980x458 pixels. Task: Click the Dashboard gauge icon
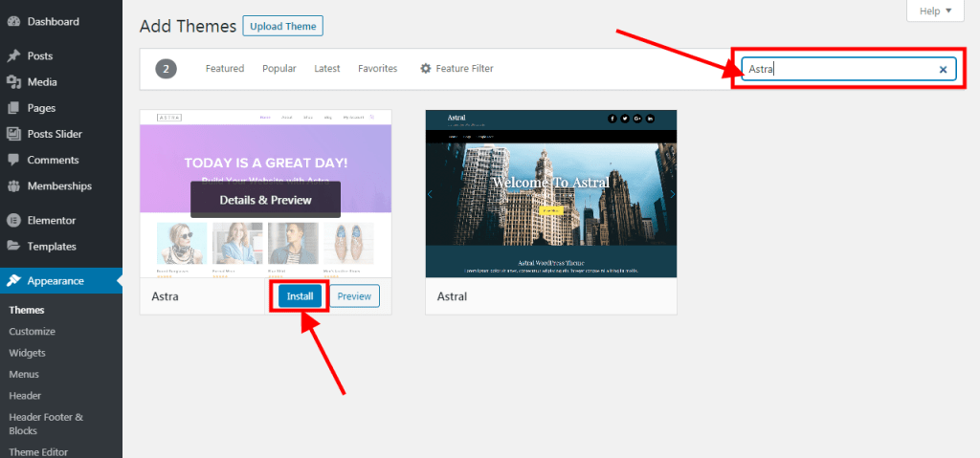[13, 21]
